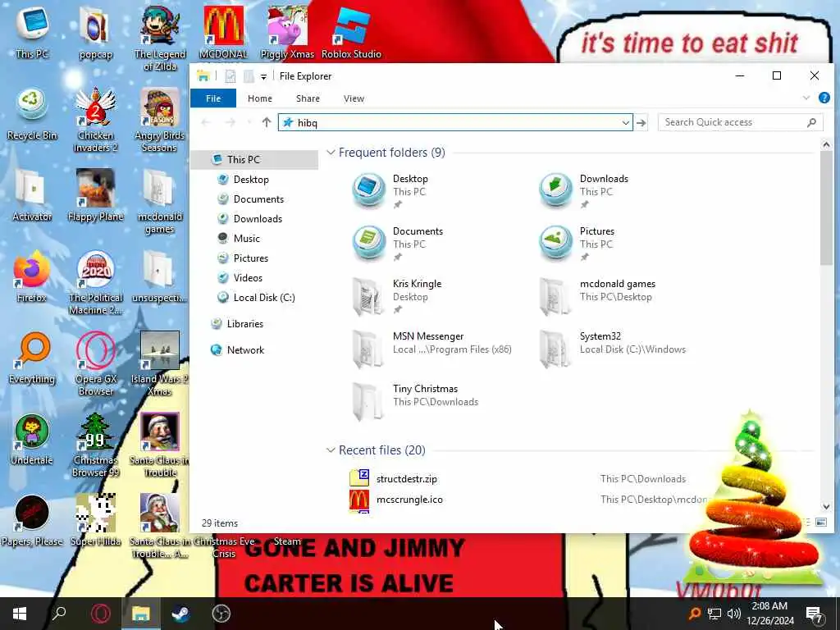Launch Island Wars 2 Xmas shortcut
The image size is (840, 630).
[x=160, y=363]
